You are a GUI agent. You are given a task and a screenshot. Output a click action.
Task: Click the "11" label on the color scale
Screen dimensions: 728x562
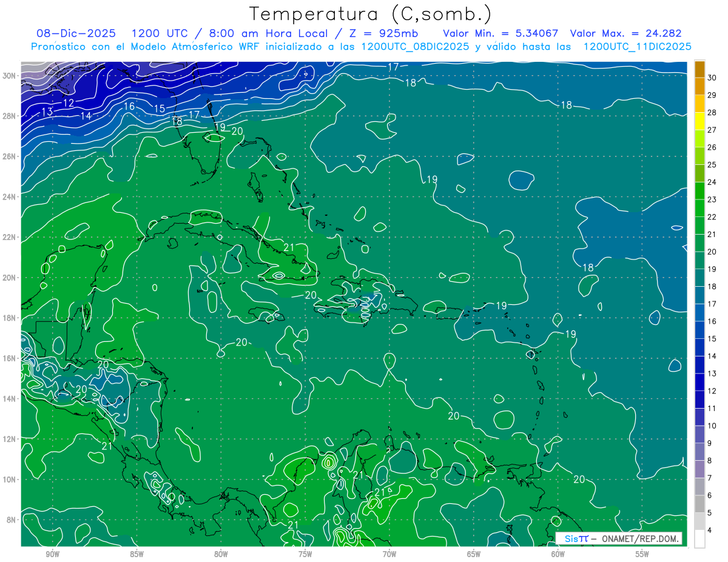tap(712, 409)
